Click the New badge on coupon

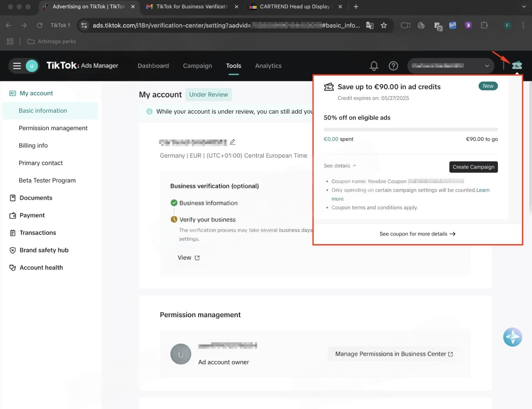[488, 86]
